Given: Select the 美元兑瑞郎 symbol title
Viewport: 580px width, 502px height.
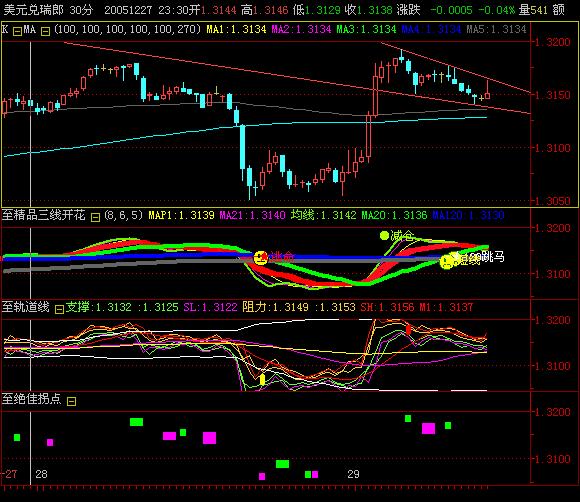Looking at the screenshot, I should click(x=34, y=10).
